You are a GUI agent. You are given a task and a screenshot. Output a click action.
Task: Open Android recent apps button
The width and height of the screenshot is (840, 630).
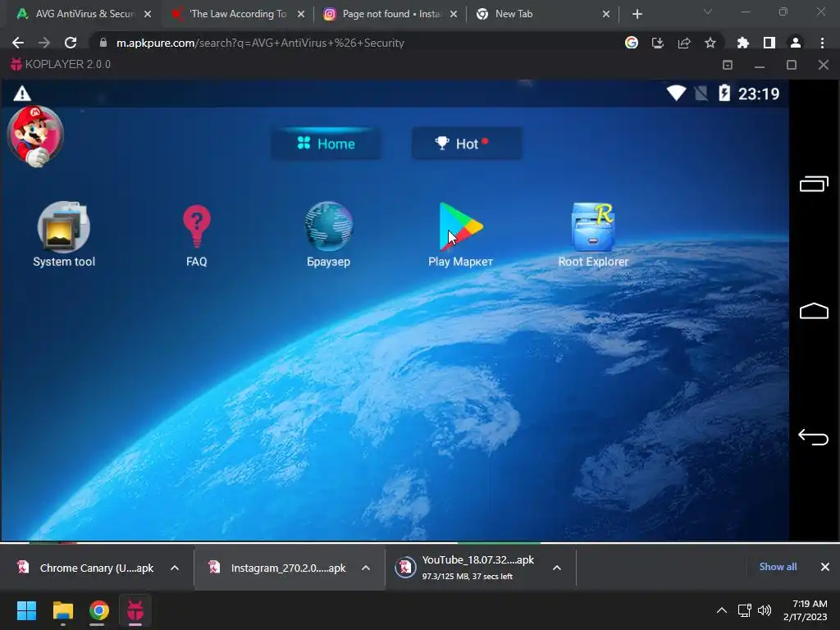point(814,185)
